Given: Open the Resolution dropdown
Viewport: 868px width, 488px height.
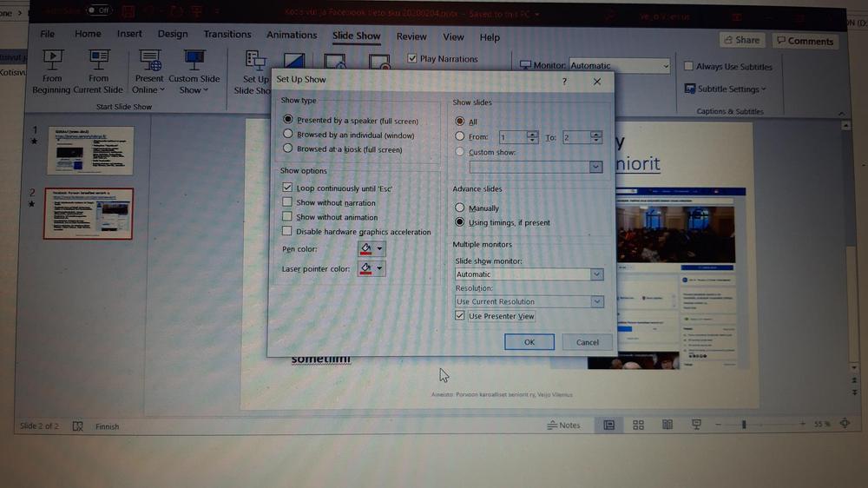Looking at the screenshot, I should pyautogui.click(x=596, y=302).
